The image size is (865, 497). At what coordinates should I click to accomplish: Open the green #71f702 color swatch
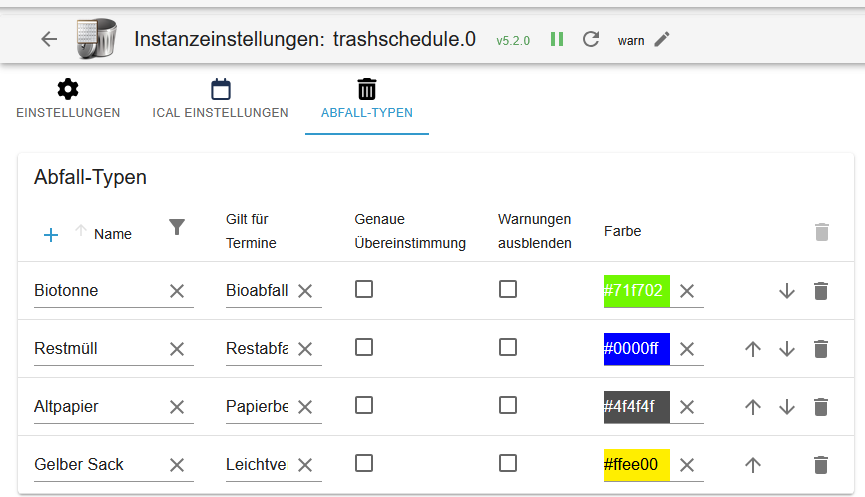pos(636,291)
